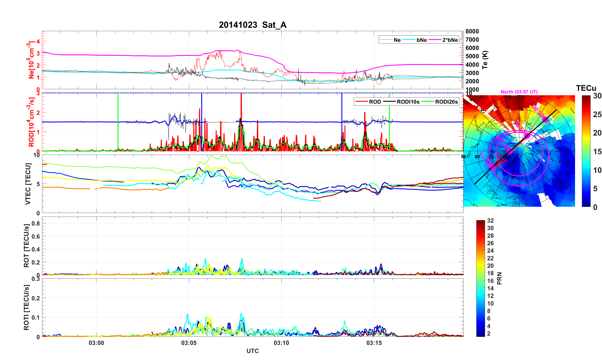602x364 pixels.
Task: Click the UTC x-axis label
Action: click(252, 351)
